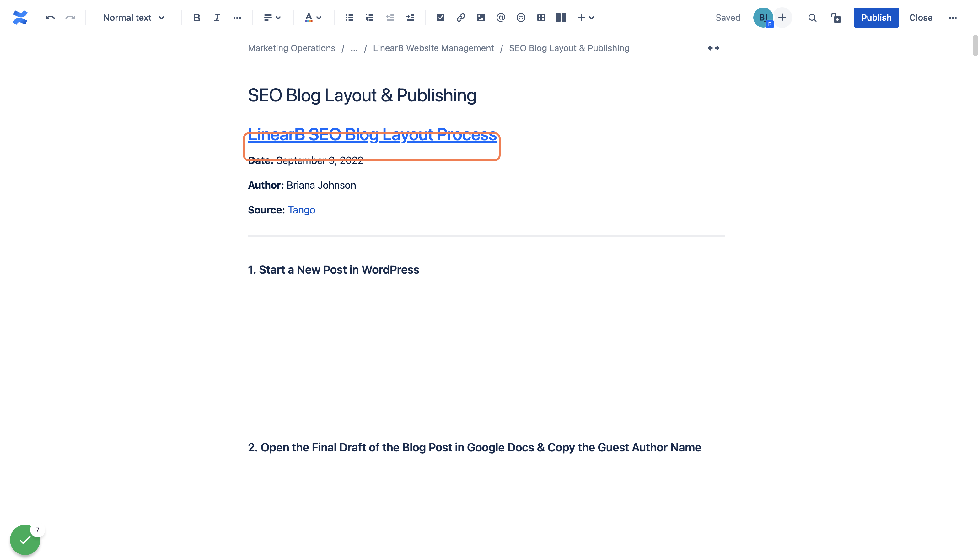Click the Confluence logo icon
This screenshot has height=560, width=978.
[x=20, y=18]
